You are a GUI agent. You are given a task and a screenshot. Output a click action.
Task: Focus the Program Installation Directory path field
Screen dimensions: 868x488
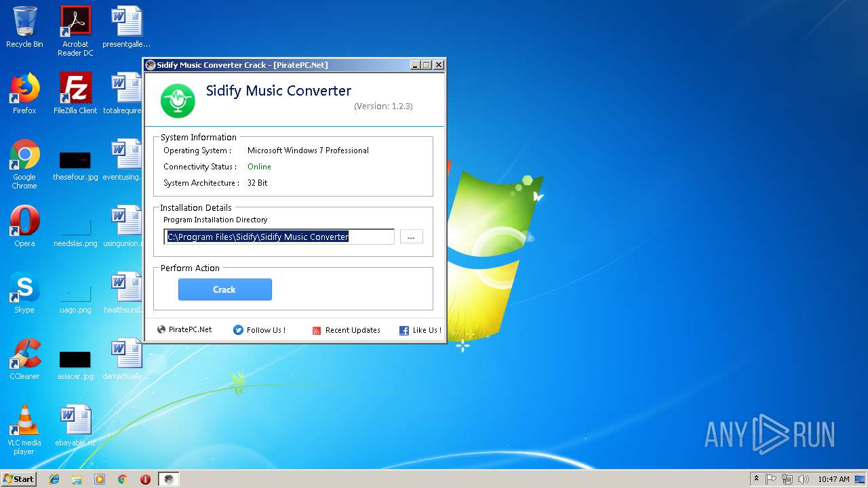click(279, 237)
